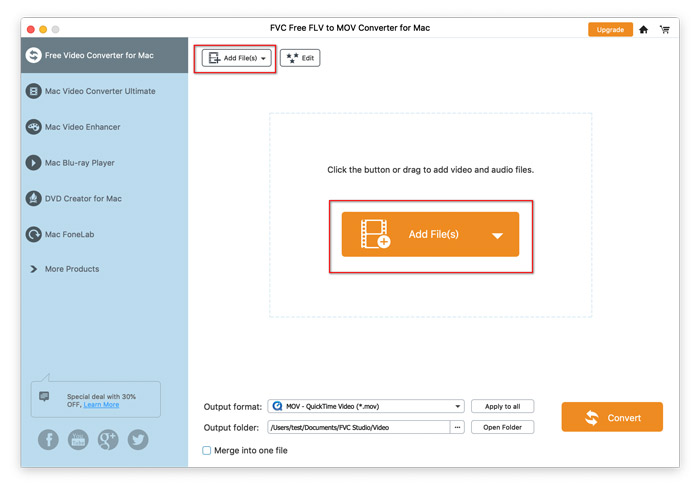
Task: Expand the orange Add File(s) dropdown arrow
Action: tap(497, 235)
